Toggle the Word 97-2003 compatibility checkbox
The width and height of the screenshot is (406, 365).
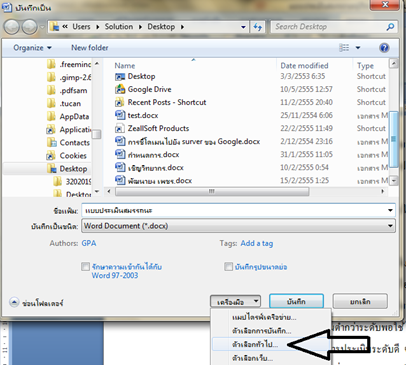click(85, 267)
